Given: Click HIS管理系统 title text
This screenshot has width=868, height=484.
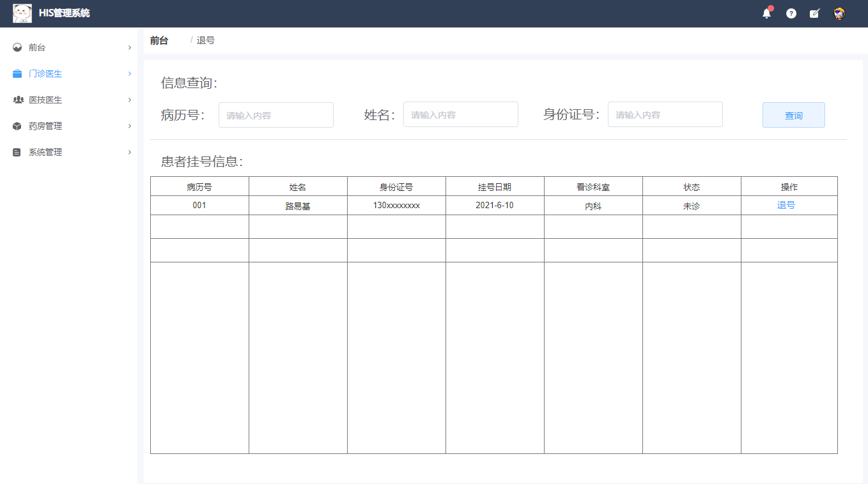Looking at the screenshot, I should (x=65, y=13).
